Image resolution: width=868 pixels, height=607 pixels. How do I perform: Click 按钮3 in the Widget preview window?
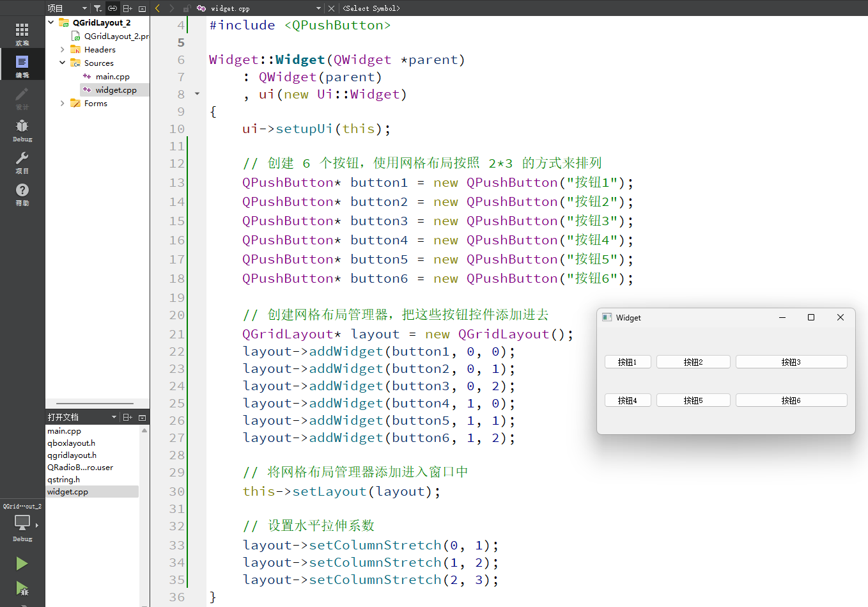pos(791,361)
